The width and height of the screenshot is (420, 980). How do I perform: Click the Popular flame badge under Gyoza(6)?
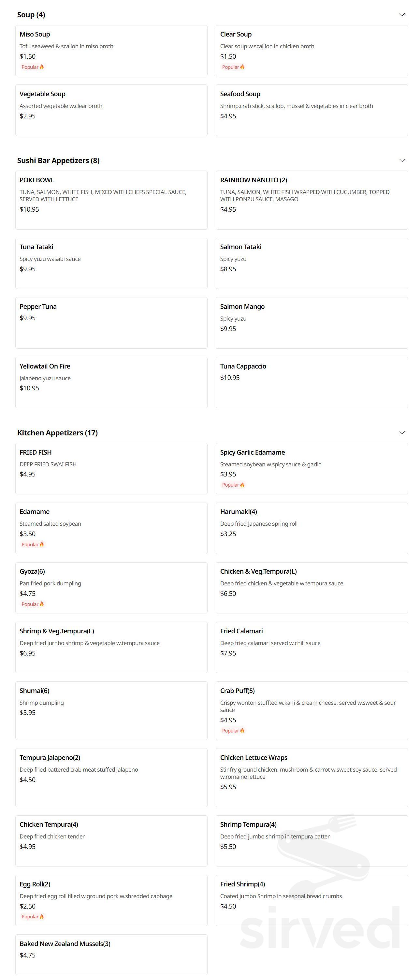pyautogui.click(x=33, y=605)
